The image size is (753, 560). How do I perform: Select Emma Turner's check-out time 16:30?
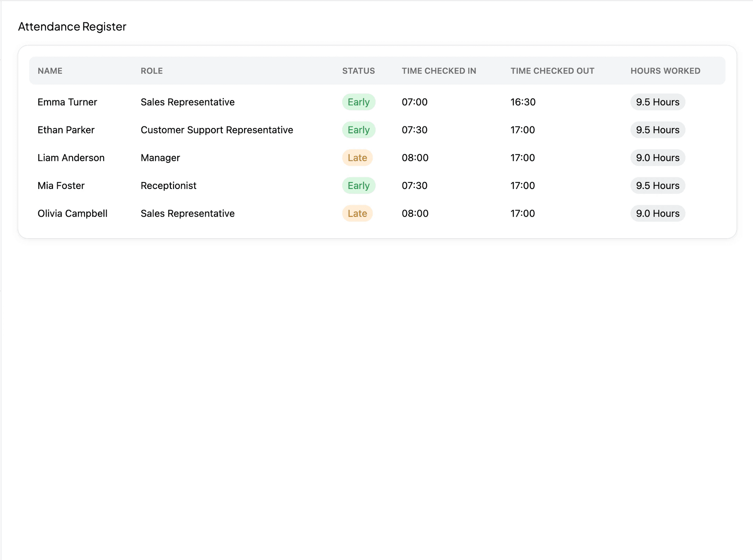522,102
